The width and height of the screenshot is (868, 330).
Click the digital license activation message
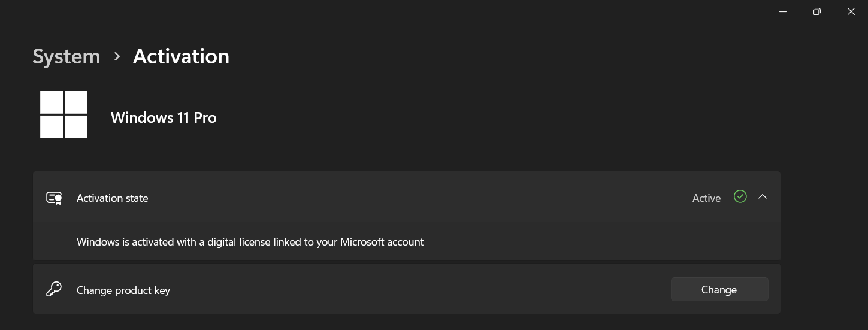click(250, 242)
